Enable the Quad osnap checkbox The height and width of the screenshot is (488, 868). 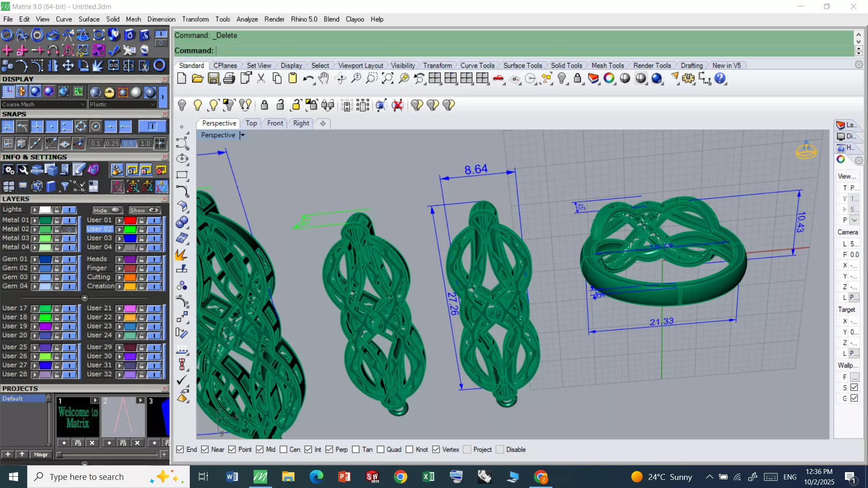tap(381, 450)
